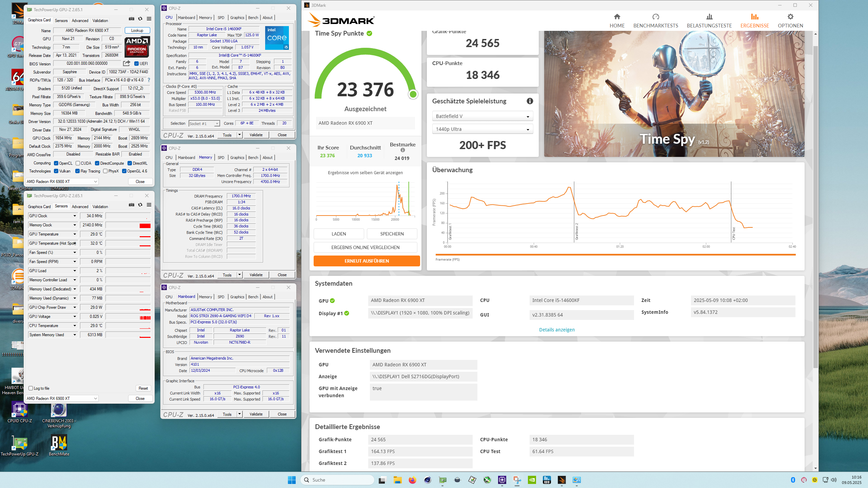Open GPU selector dropdown in GPU-Z Sensors window
This screenshot has height=488, width=868.
(x=62, y=399)
